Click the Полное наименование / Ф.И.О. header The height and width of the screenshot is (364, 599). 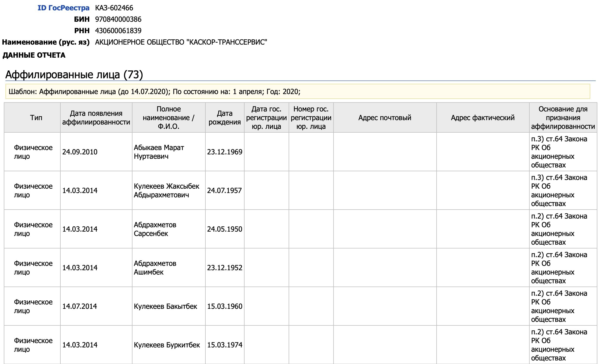pyautogui.click(x=169, y=118)
